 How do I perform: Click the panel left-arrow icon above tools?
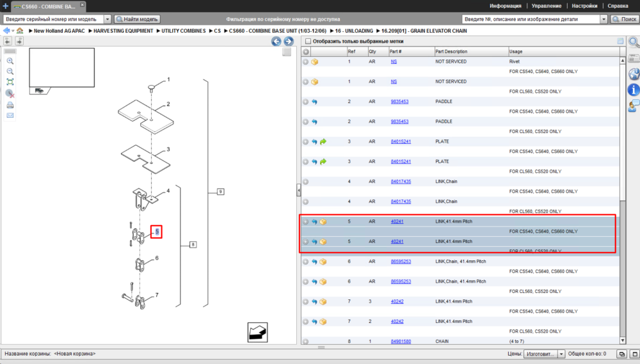(8, 41)
